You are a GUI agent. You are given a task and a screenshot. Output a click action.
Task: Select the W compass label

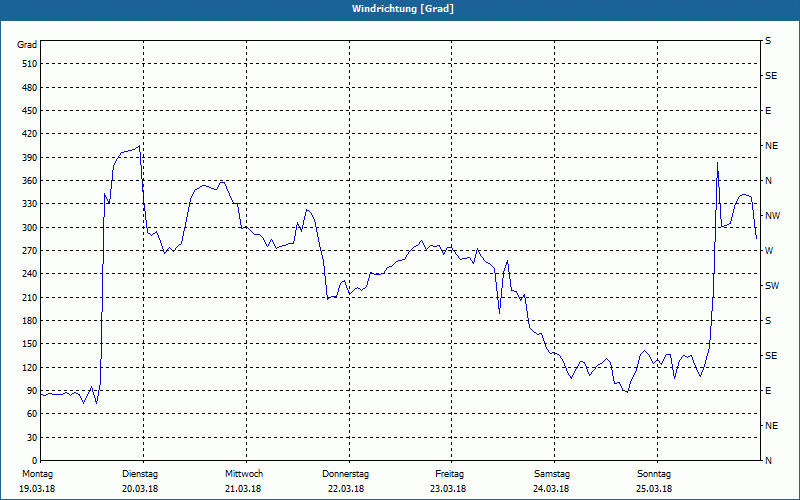click(x=769, y=251)
